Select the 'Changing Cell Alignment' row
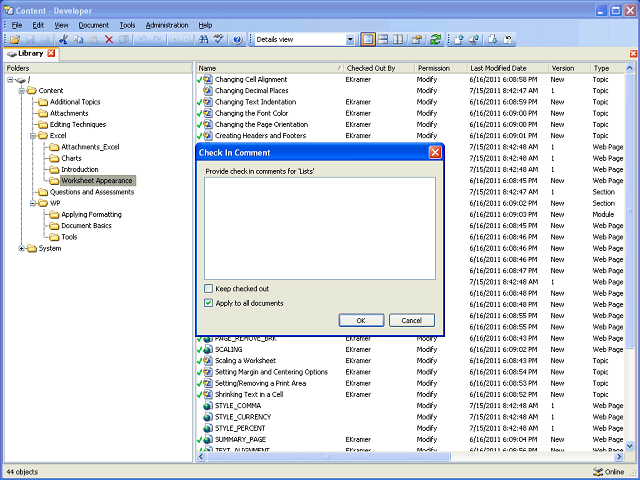Viewport: 640px width, 480px height. [x=410, y=80]
